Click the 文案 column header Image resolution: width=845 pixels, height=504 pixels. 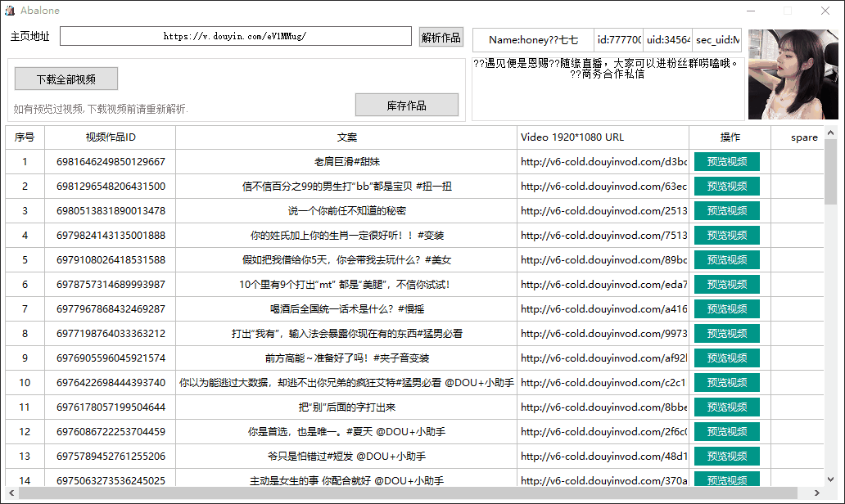click(346, 137)
